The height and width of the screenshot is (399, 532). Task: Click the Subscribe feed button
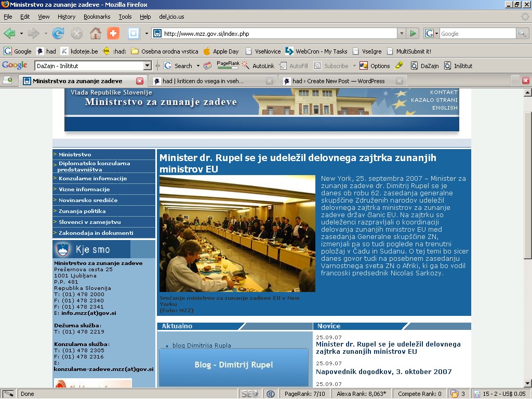click(331, 66)
